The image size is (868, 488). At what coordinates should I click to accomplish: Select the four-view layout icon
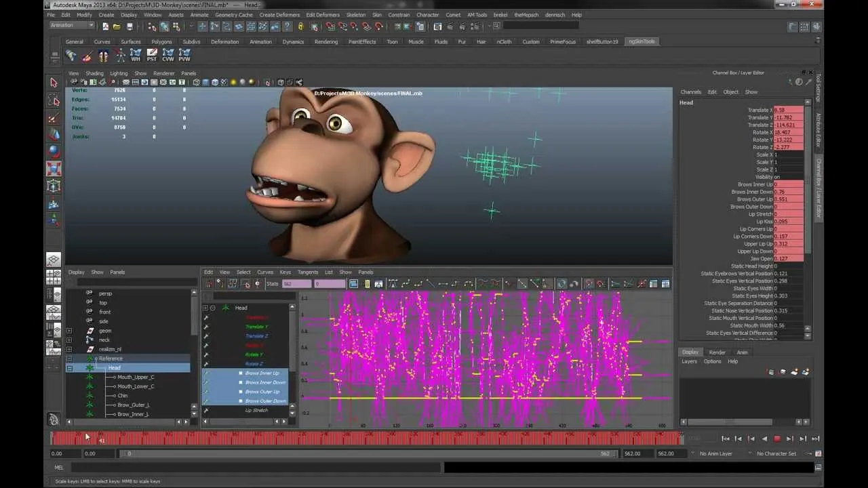54,277
